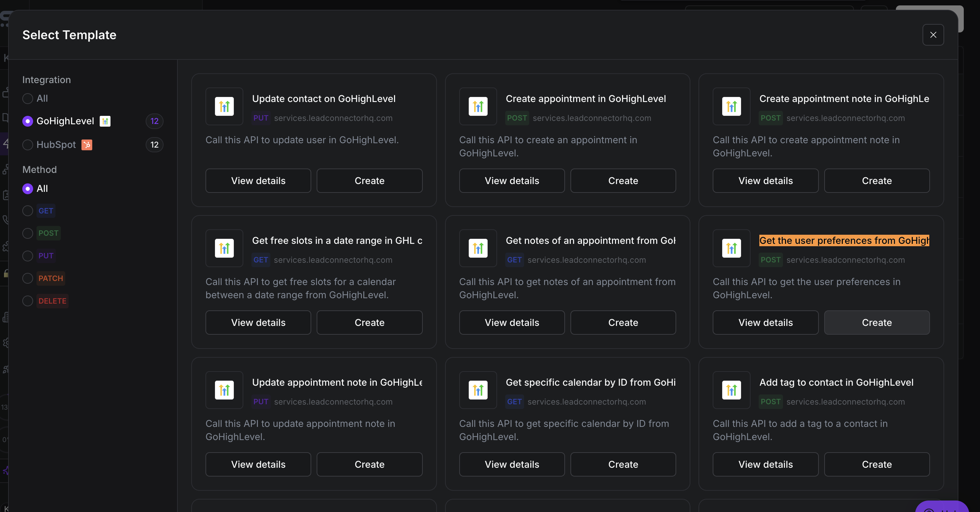Click the title 'Get specific calendar by ID'
The width and height of the screenshot is (980, 512).
pyautogui.click(x=591, y=382)
